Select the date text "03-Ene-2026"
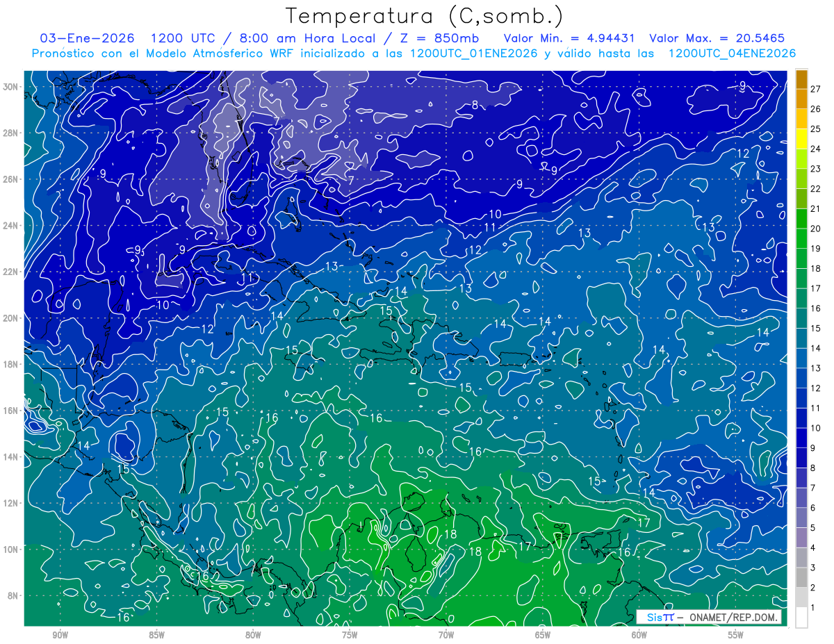Viewport: 834px width, 644px height. coord(87,38)
